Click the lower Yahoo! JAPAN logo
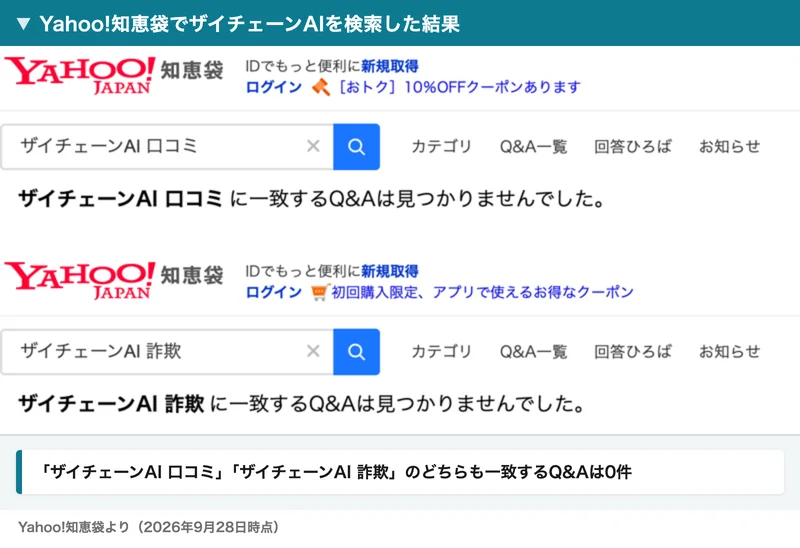 point(80,280)
